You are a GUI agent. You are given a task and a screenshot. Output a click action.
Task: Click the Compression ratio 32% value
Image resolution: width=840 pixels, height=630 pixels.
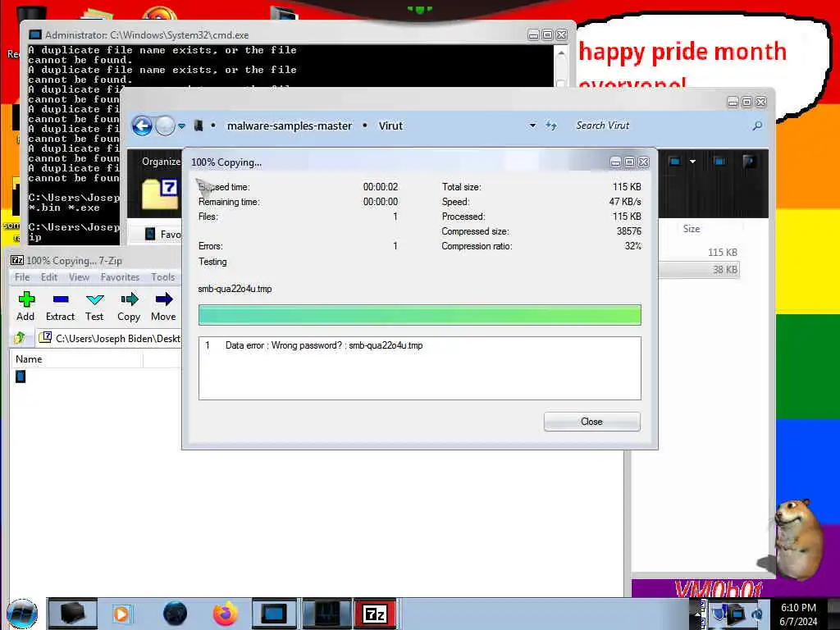(x=632, y=246)
